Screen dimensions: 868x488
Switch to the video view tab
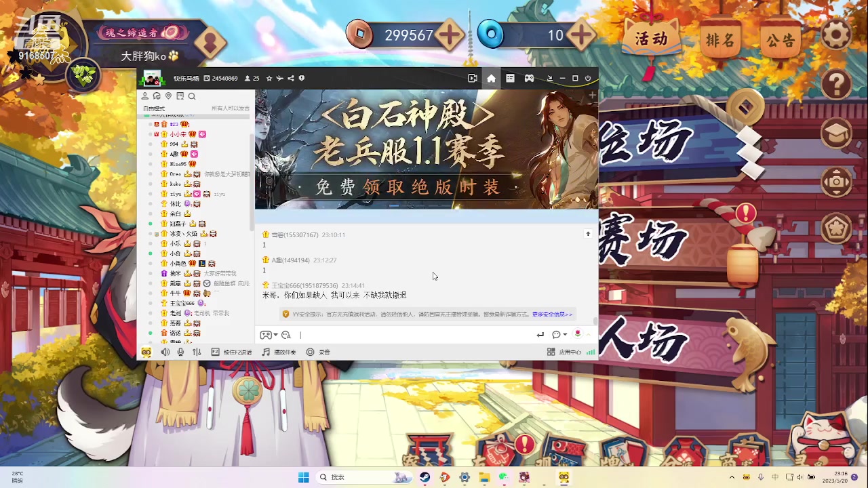(473, 79)
